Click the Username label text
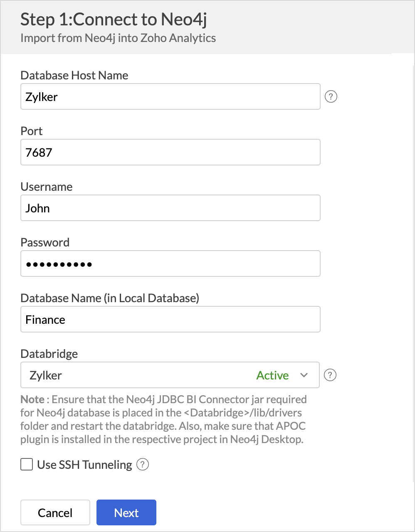 coord(47,187)
